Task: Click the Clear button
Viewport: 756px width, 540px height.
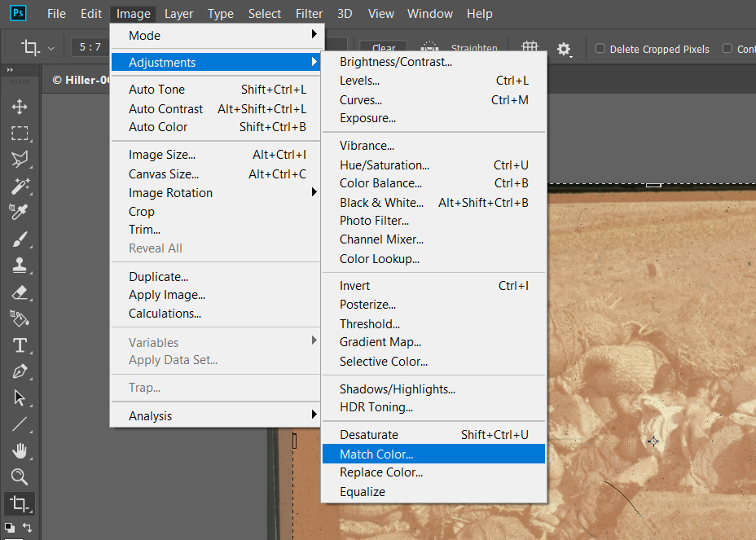Action: coord(384,48)
